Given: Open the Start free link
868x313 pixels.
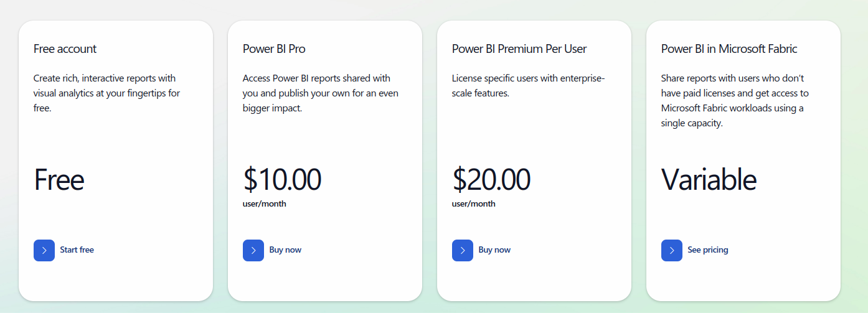Looking at the screenshot, I should click(77, 250).
